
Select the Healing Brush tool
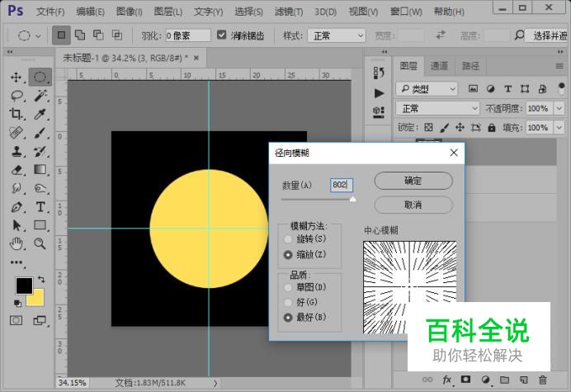[17, 133]
